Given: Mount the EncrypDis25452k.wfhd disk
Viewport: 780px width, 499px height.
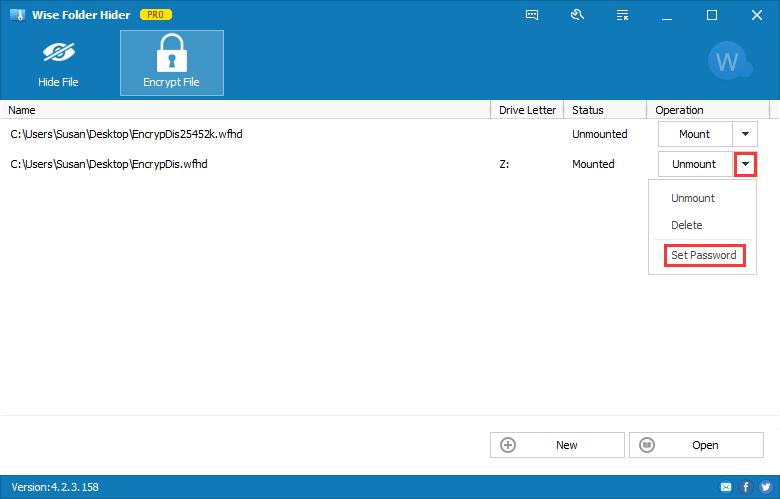Looking at the screenshot, I should click(x=695, y=134).
